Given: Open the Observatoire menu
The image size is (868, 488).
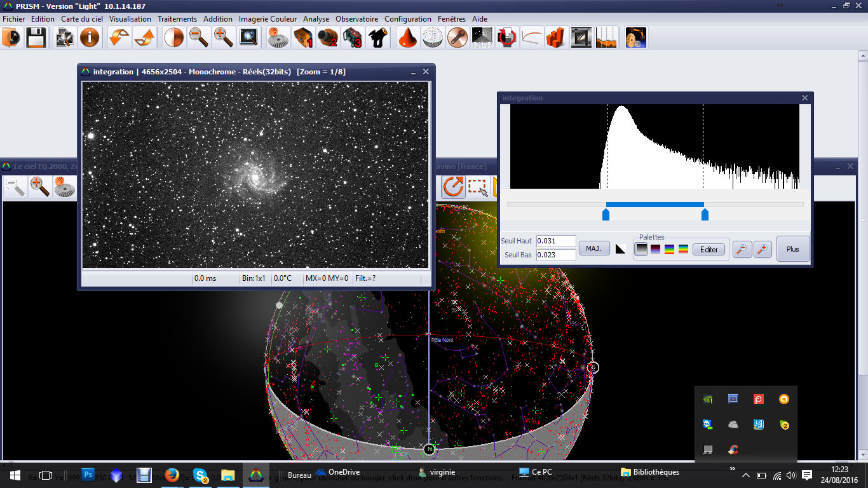Looking at the screenshot, I should click(356, 19).
